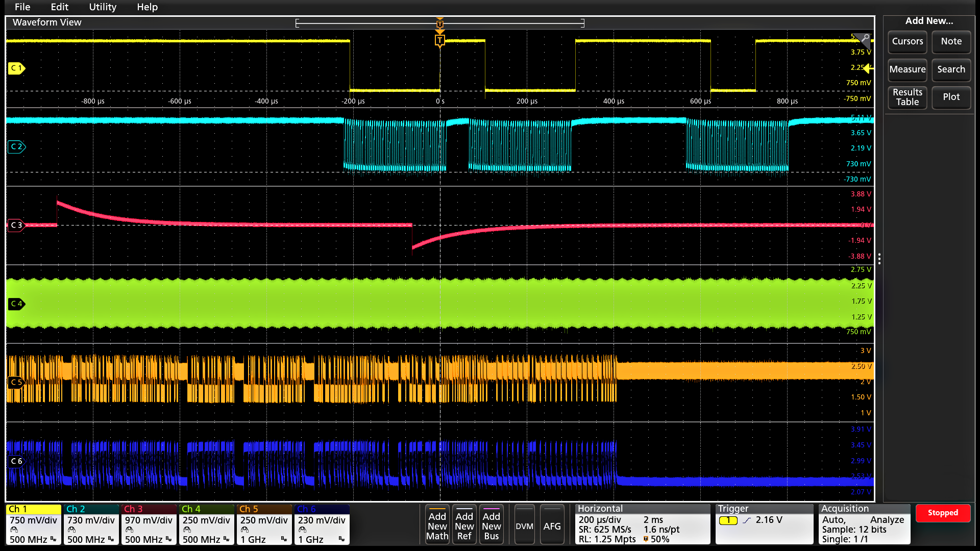Image resolution: width=980 pixels, height=551 pixels.
Task: Open the DVM function
Action: pyautogui.click(x=524, y=525)
